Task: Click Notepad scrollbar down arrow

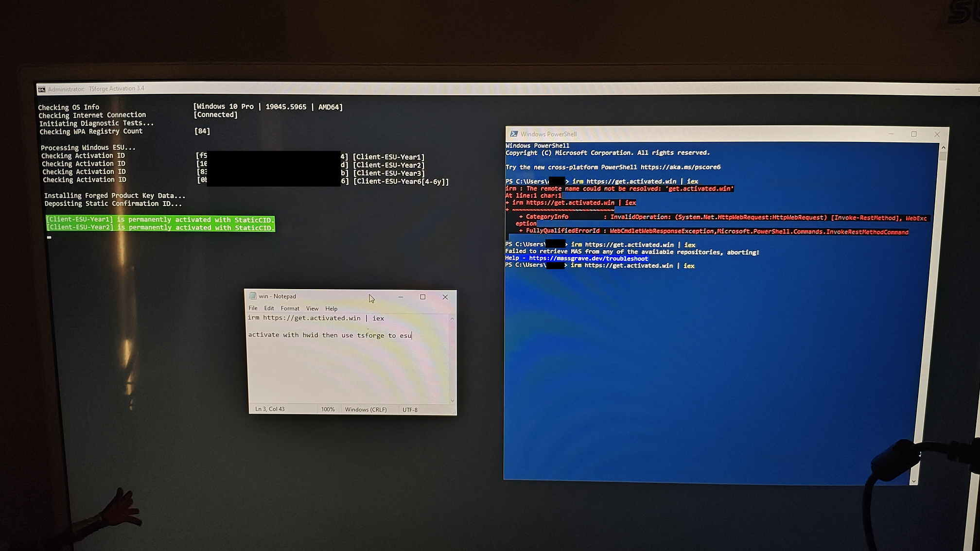Action: tap(452, 400)
